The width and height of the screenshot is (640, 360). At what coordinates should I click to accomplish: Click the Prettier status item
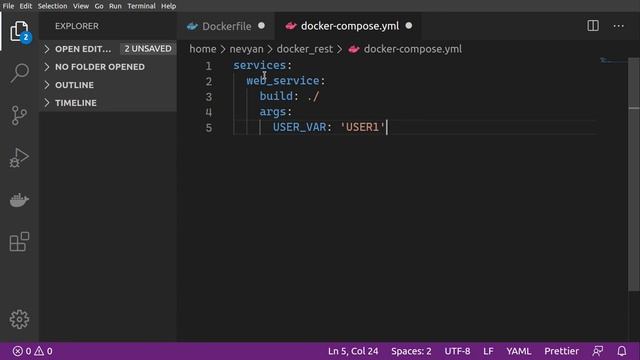pos(561,351)
